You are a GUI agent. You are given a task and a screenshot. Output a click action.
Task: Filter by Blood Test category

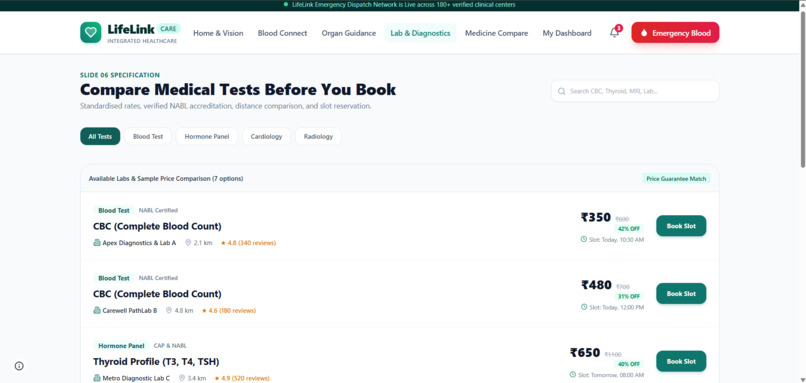click(148, 136)
